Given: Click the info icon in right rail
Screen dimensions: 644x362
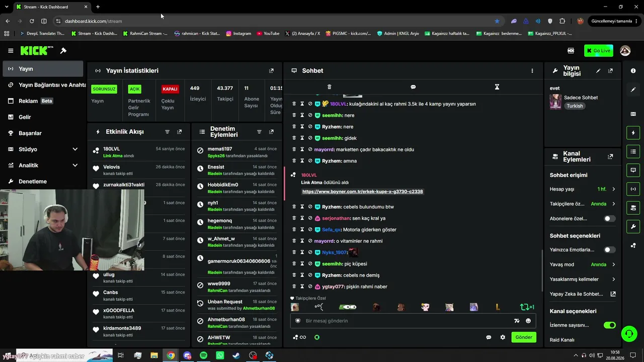Looking at the screenshot, I should pyautogui.click(x=633, y=71).
